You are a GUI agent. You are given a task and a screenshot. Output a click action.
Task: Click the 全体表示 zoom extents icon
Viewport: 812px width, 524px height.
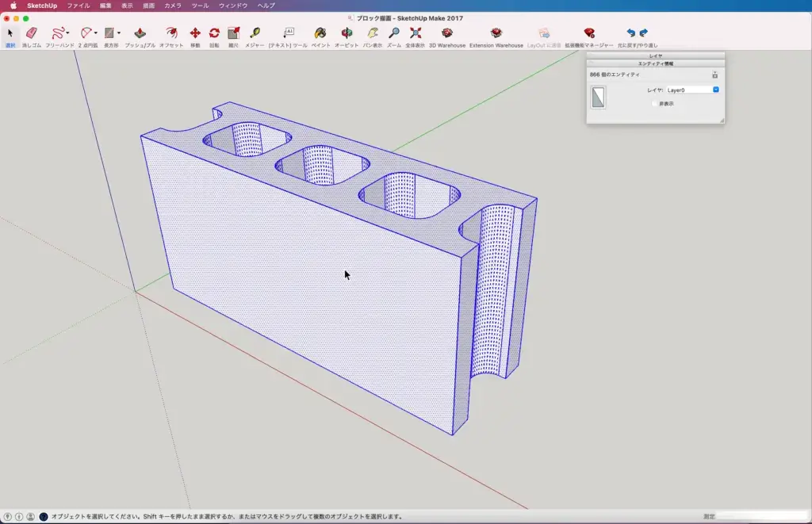coord(416,33)
